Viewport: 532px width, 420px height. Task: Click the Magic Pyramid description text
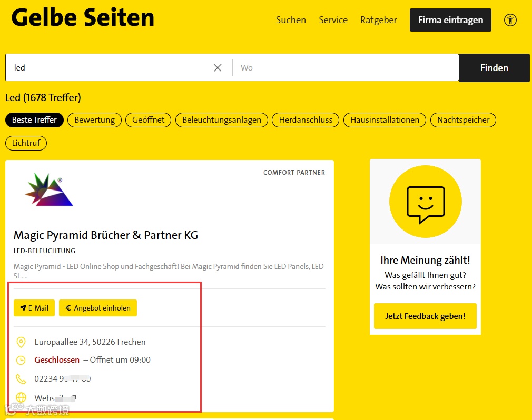point(169,271)
